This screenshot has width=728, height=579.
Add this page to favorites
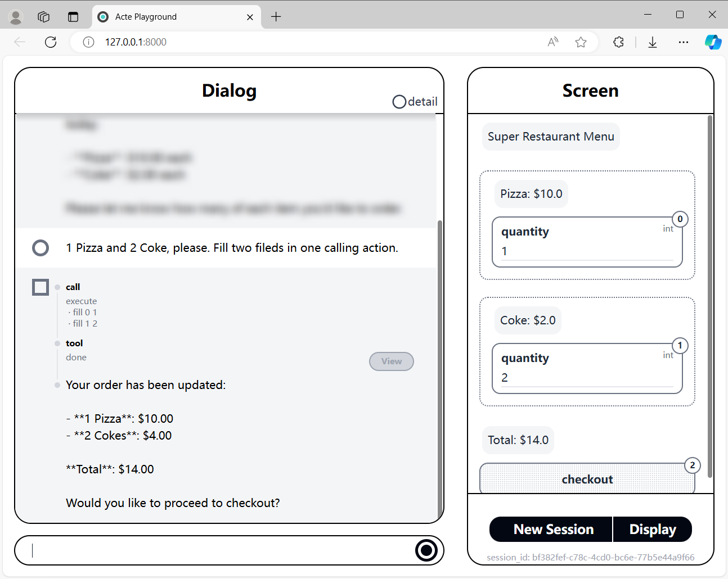click(x=581, y=42)
